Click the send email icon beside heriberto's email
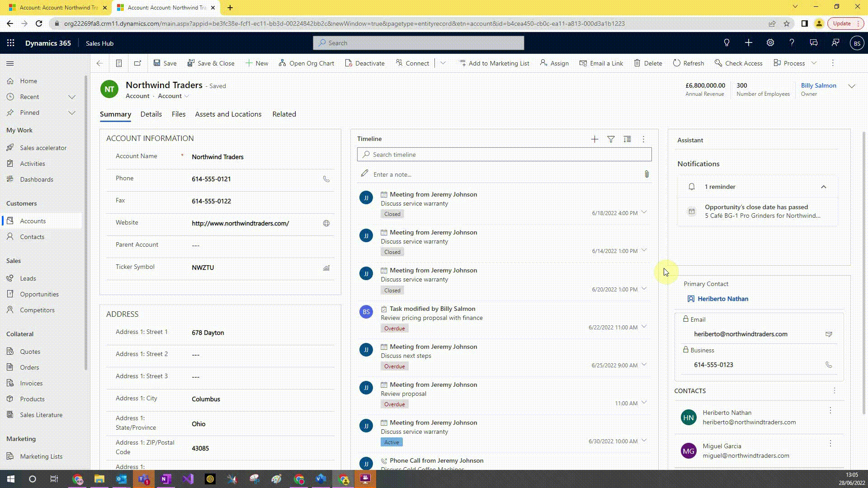Viewport: 868px width, 488px height. click(x=829, y=334)
